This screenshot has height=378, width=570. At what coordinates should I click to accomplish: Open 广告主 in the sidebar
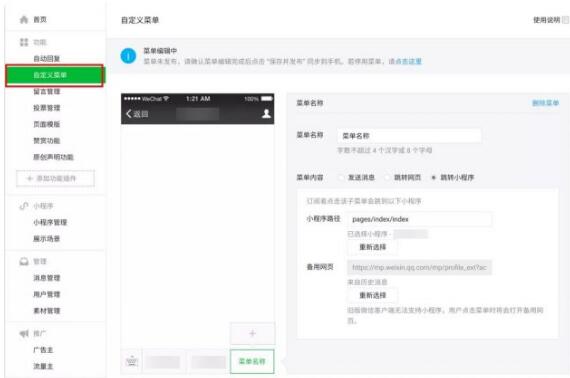pyautogui.click(x=43, y=350)
